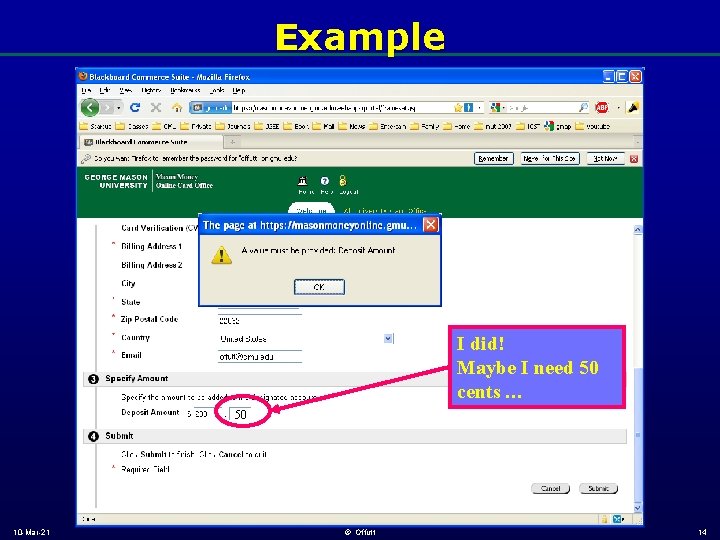This screenshot has height=540, width=720.
Task: Open the ICST bookmarks folder
Action: [x=528, y=126]
